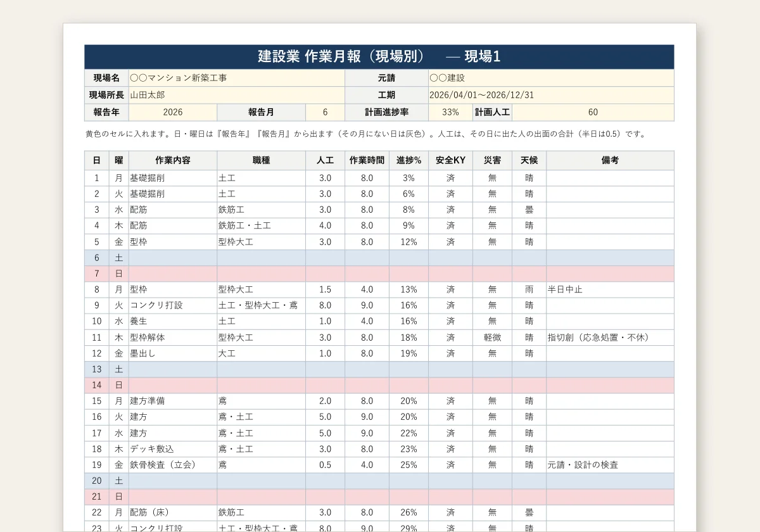Click the 現場所長 label cell

pos(107,95)
